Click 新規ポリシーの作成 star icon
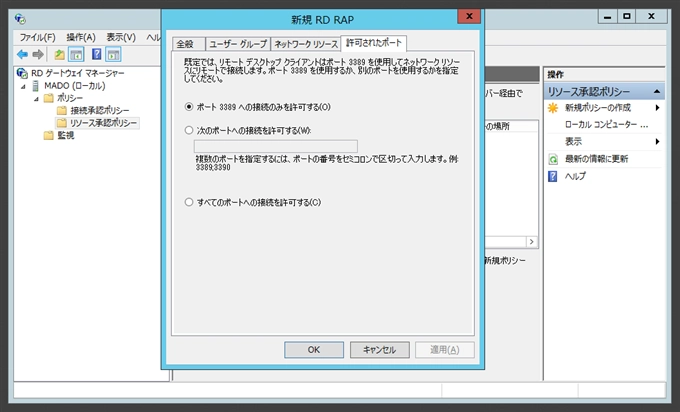The width and height of the screenshot is (680, 412). click(553, 108)
